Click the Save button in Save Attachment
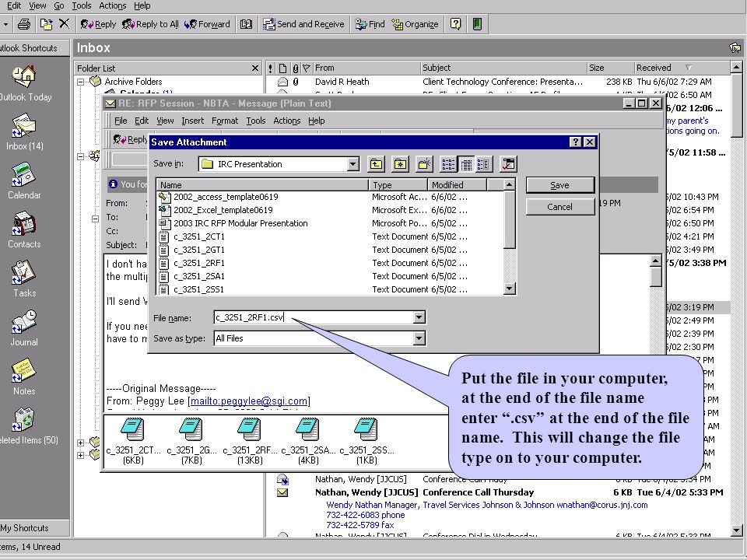Screen dimensions: 747x560 pos(559,185)
